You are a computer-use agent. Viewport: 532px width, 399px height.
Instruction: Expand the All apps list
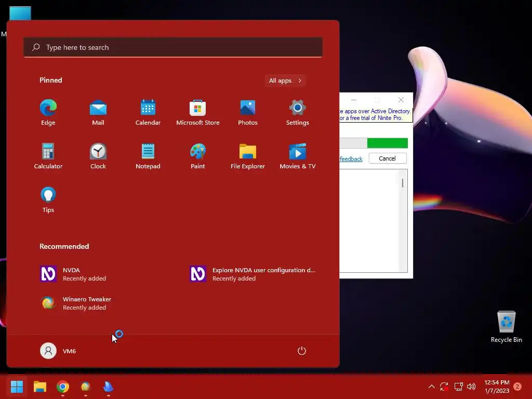tap(285, 81)
